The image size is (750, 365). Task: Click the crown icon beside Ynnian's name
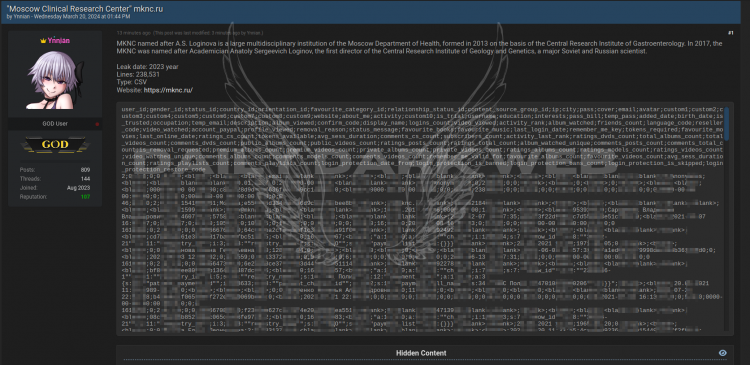(43, 41)
